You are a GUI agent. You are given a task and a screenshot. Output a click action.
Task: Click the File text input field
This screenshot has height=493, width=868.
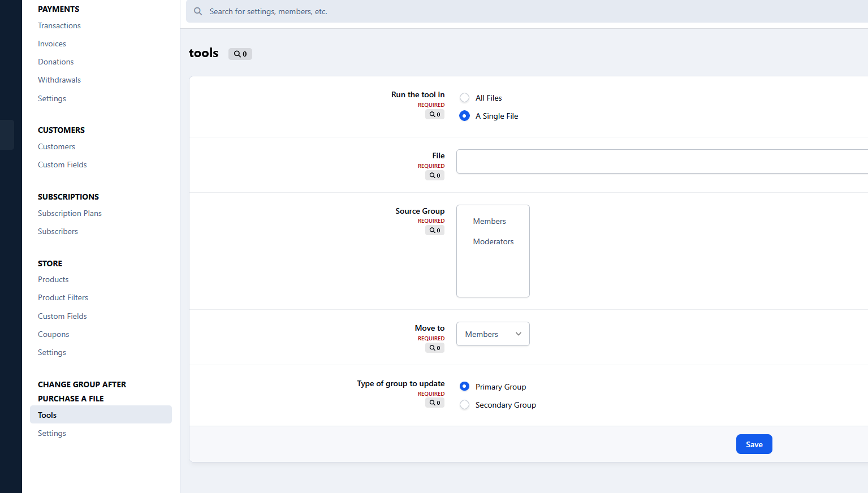pyautogui.click(x=662, y=162)
